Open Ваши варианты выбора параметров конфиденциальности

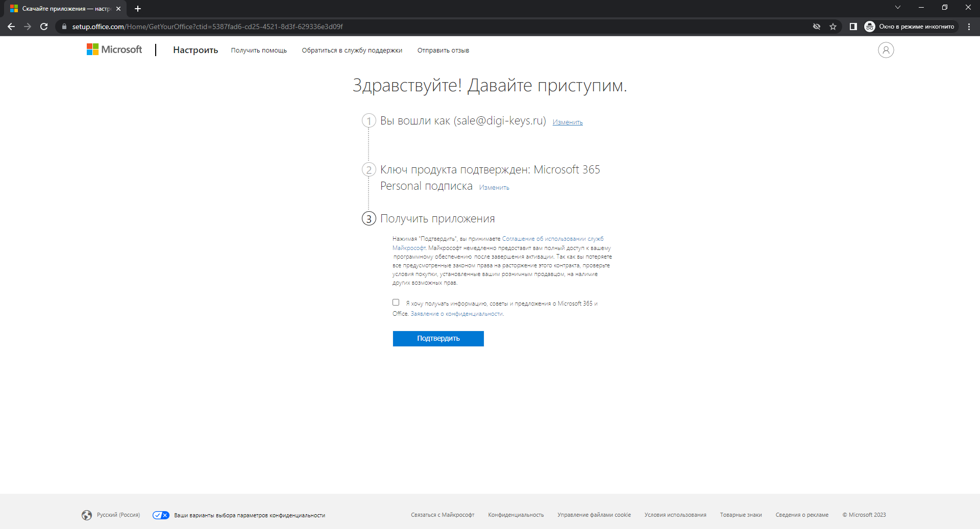coord(250,515)
